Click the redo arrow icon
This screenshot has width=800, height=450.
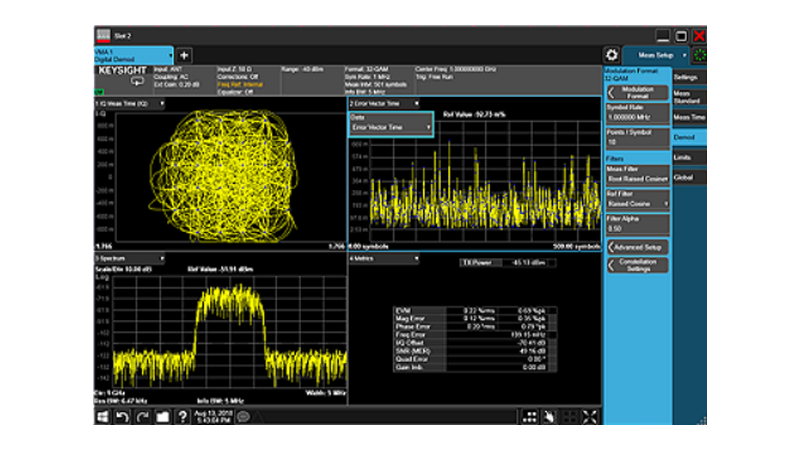[x=142, y=416]
